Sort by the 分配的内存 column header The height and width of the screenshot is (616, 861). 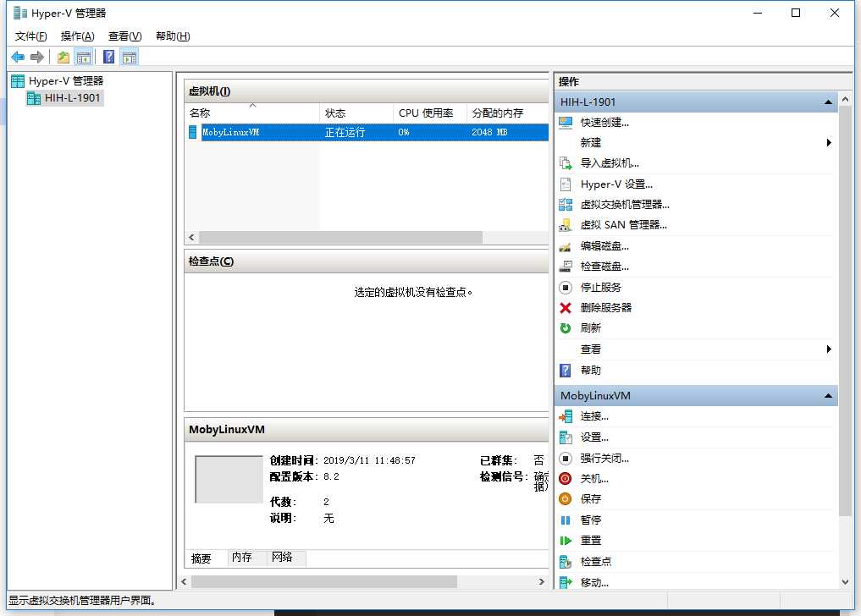[x=507, y=113]
